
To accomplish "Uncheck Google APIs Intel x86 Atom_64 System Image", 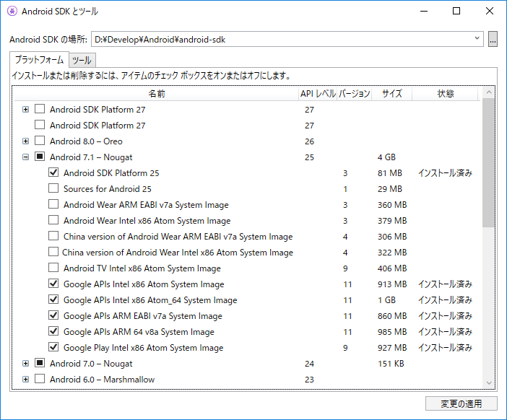I will tap(53, 299).
